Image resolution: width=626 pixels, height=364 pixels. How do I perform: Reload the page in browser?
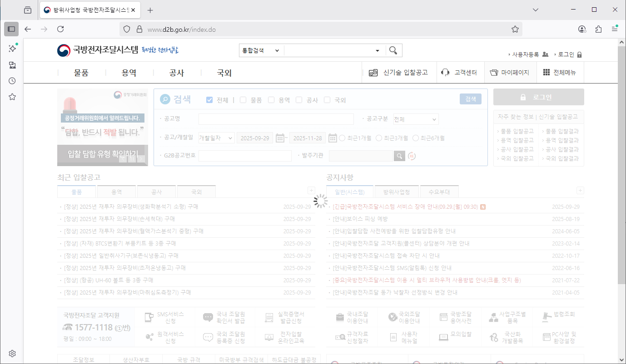(x=60, y=29)
